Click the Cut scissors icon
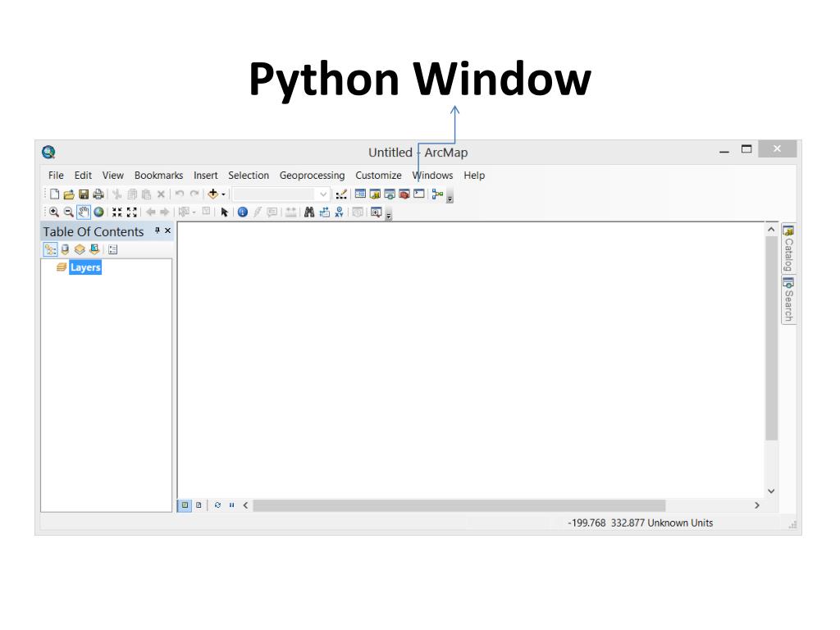Viewport: 840px width, 630px height. (x=116, y=194)
